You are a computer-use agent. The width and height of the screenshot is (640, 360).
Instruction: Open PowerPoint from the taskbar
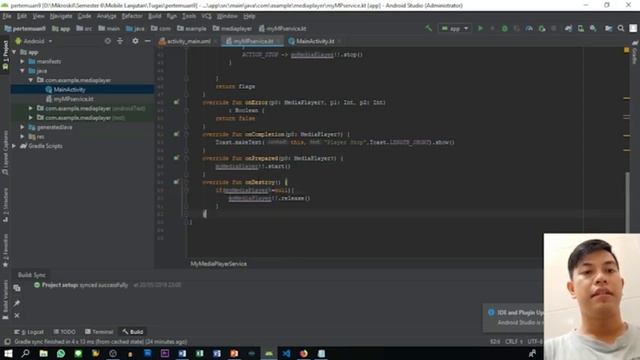tap(234, 353)
